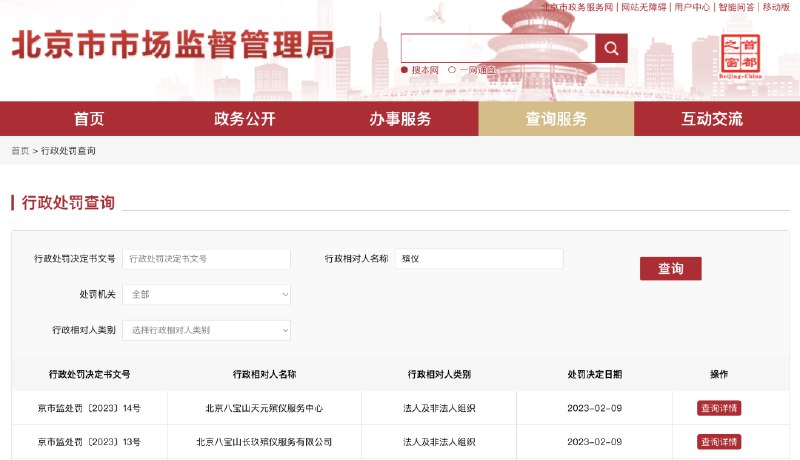The height and width of the screenshot is (460, 800).
Task: Click 首页 in the breadcrumb
Action: point(20,151)
